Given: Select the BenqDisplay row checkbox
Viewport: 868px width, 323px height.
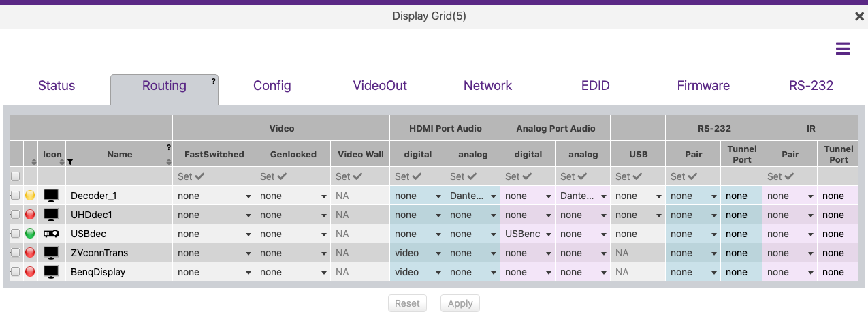Looking at the screenshot, I should [x=16, y=272].
